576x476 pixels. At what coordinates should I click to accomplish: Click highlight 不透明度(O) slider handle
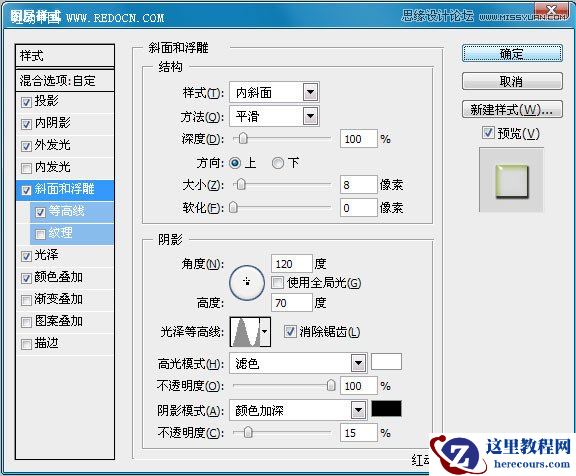click(x=331, y=385)
